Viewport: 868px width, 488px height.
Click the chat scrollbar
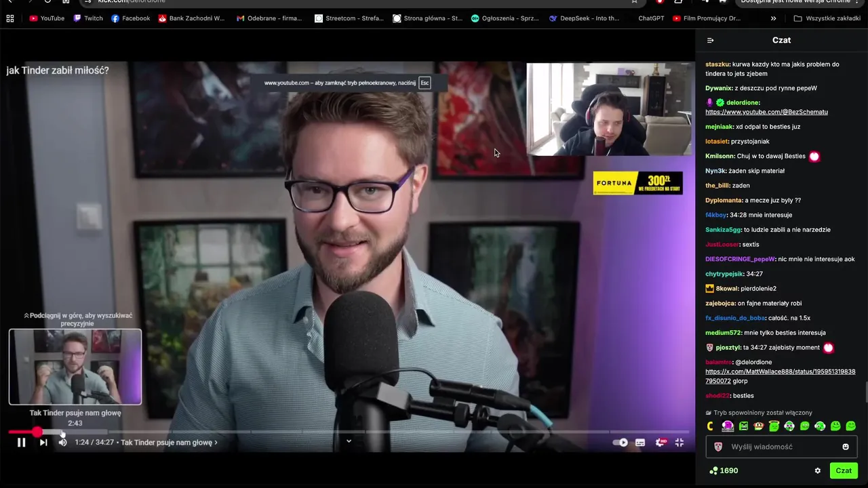[865, 392]
